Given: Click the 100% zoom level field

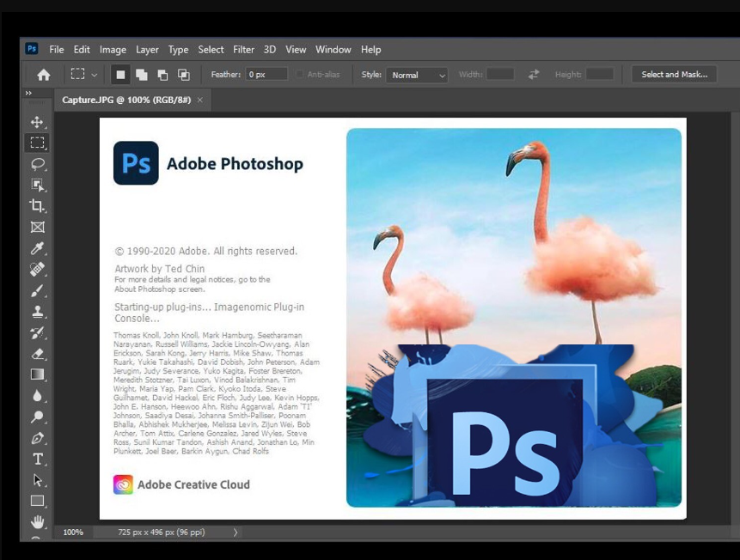Looking at the screenshot, I should (x=73, y=533).
